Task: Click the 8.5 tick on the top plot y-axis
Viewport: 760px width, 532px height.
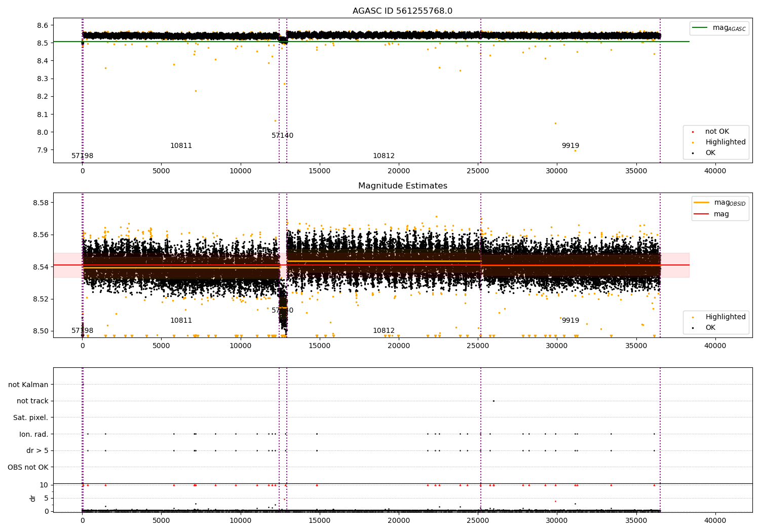Action: 43,43
